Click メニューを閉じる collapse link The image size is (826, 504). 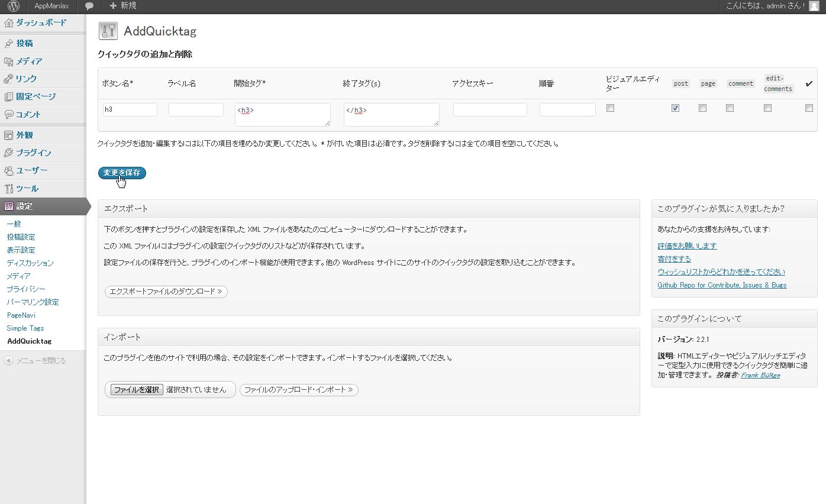41,360
